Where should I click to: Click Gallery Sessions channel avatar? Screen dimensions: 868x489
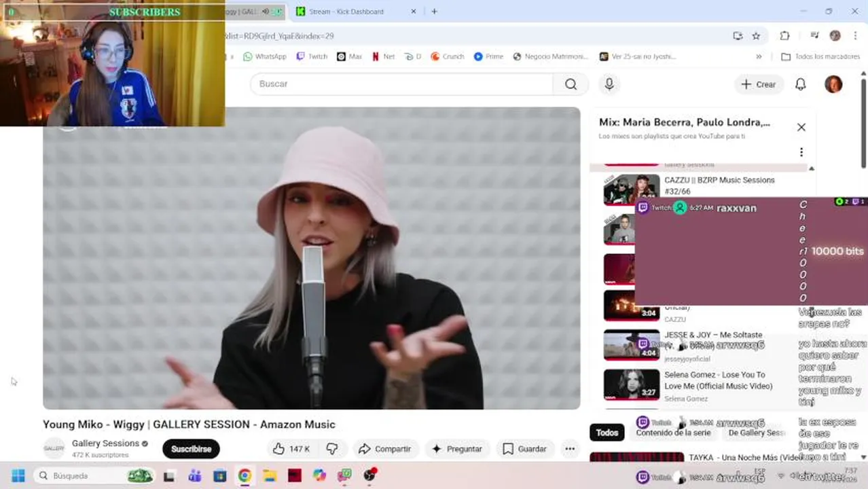coord(54,449)
